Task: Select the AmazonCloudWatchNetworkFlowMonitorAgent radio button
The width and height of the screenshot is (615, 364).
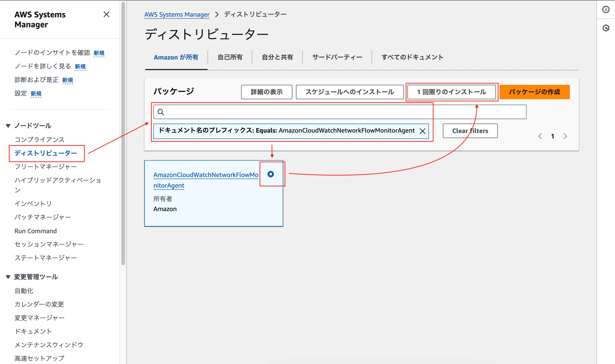Action: [271, 174]
